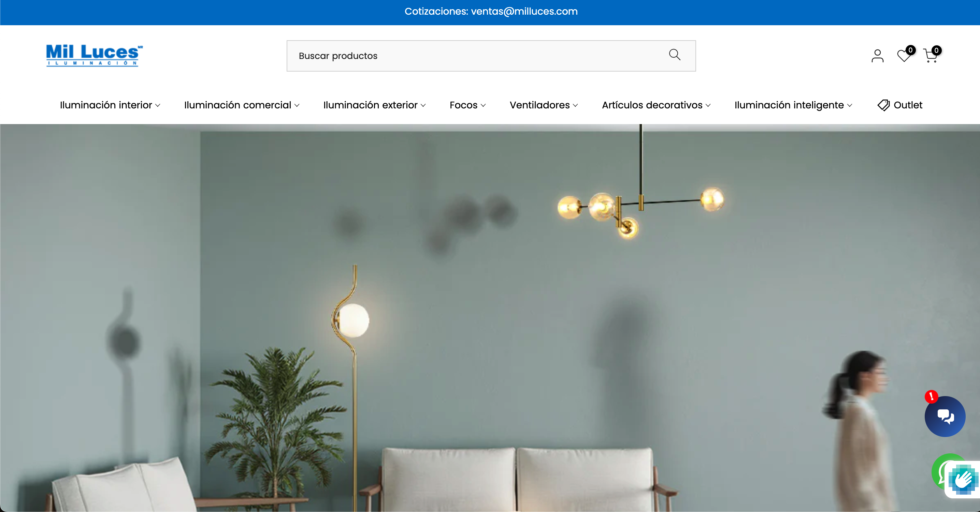Expand the Iluminación comercial dropdown chevron
Screen dimensions: 980x512
[297, 105]
